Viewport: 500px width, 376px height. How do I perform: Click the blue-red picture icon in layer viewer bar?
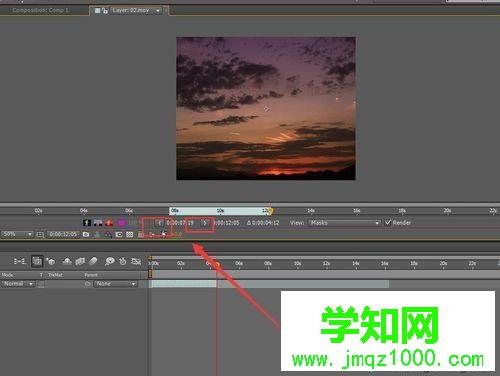[98, 223]
